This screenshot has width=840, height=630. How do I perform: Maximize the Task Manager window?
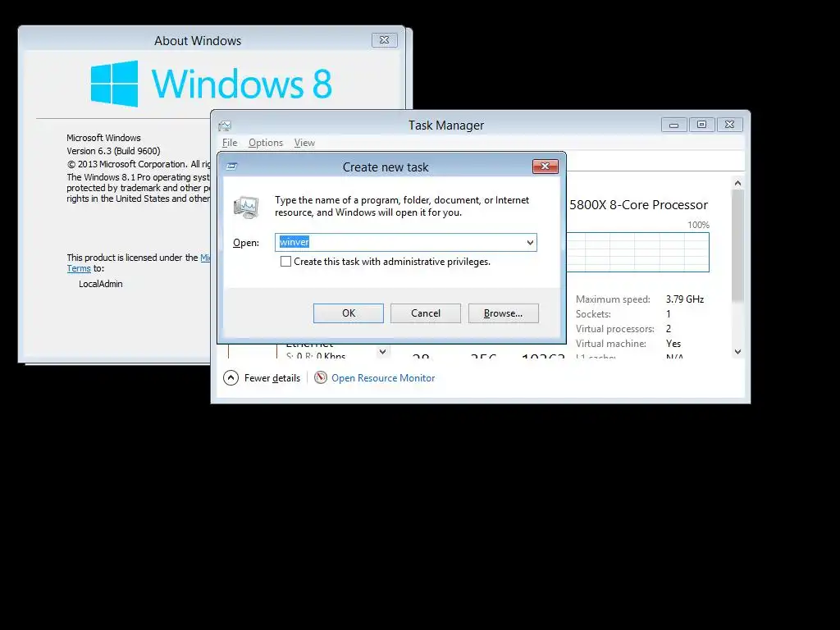(x=702, y=125)
